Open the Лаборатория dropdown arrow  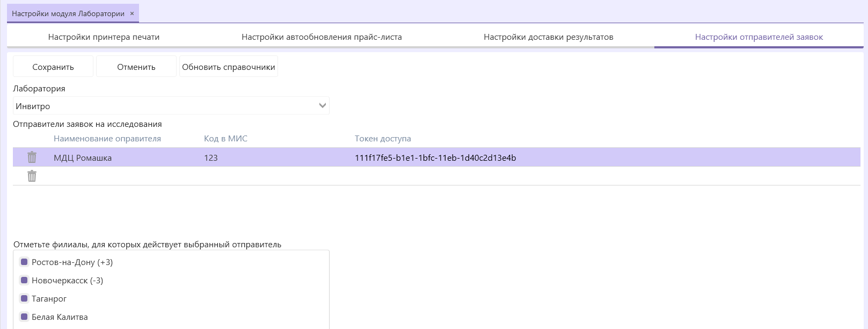323,106
